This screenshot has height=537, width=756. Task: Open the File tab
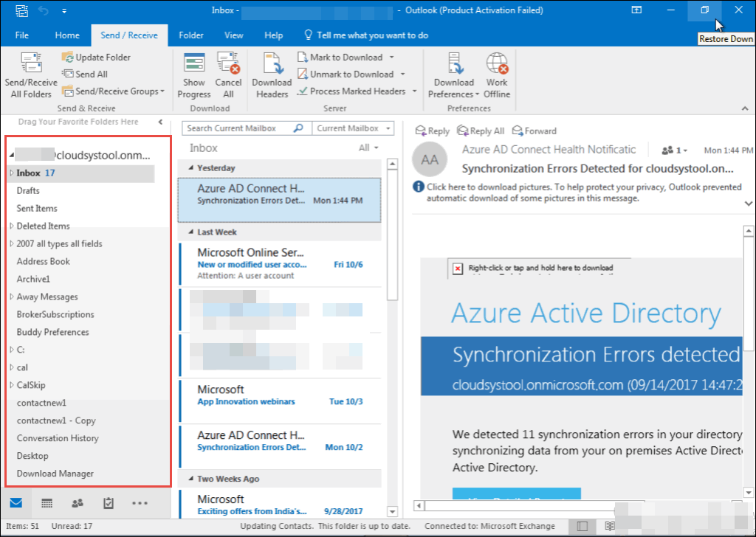22,35
